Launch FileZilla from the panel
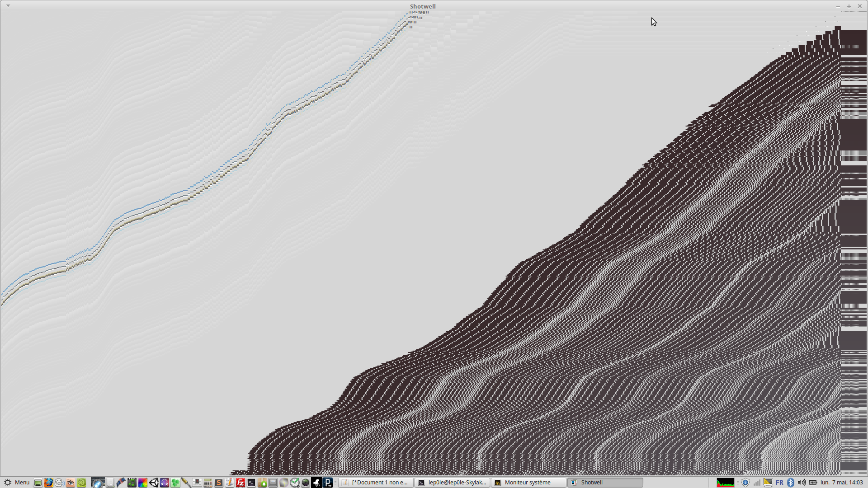 click(241, 483)
